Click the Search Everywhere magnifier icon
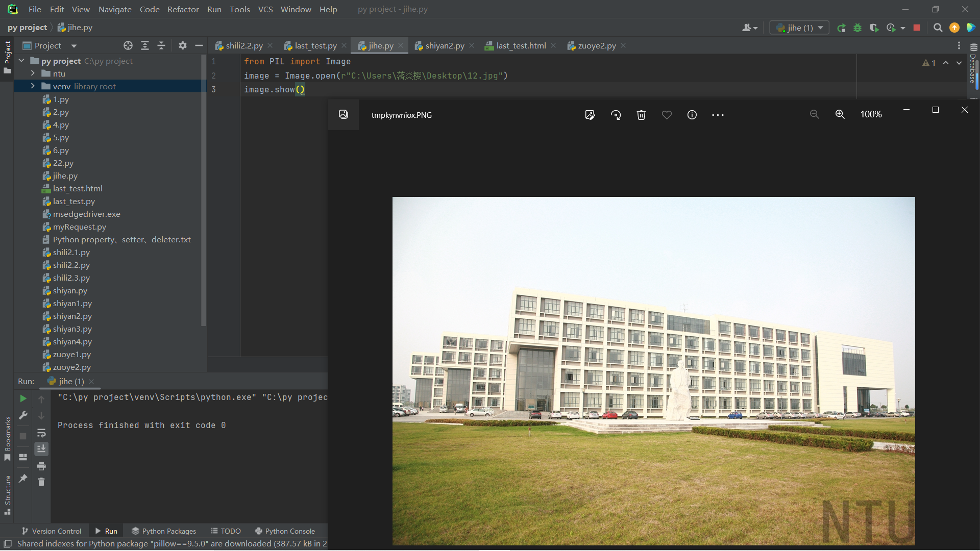Screen dimensions: 980x551 point(938,28)
